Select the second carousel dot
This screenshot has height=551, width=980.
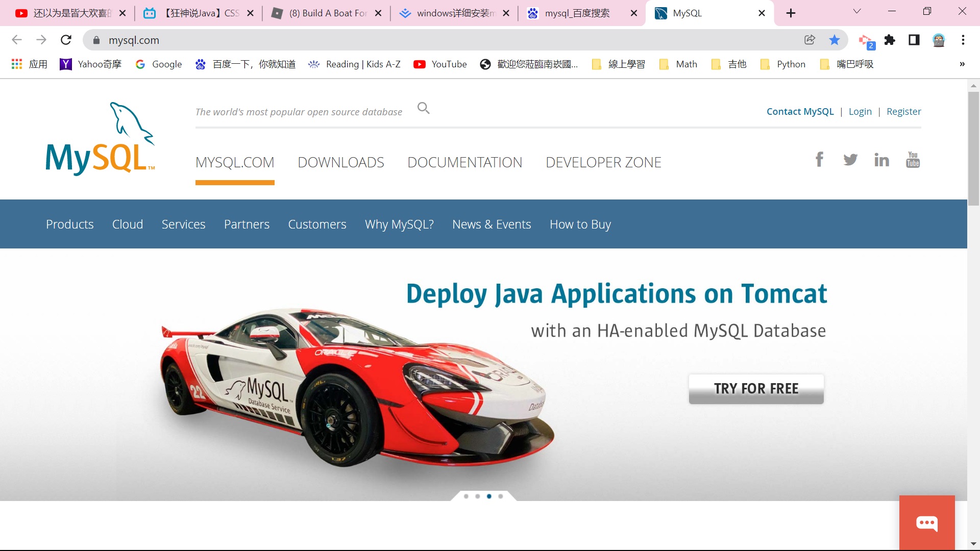tap(477, 496)
